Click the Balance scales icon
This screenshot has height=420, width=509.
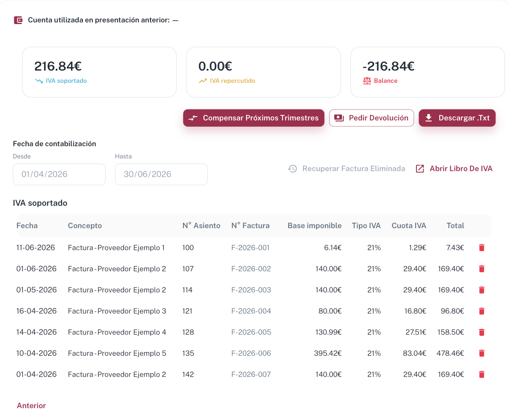pyautogui.click(x=367, y=81)
